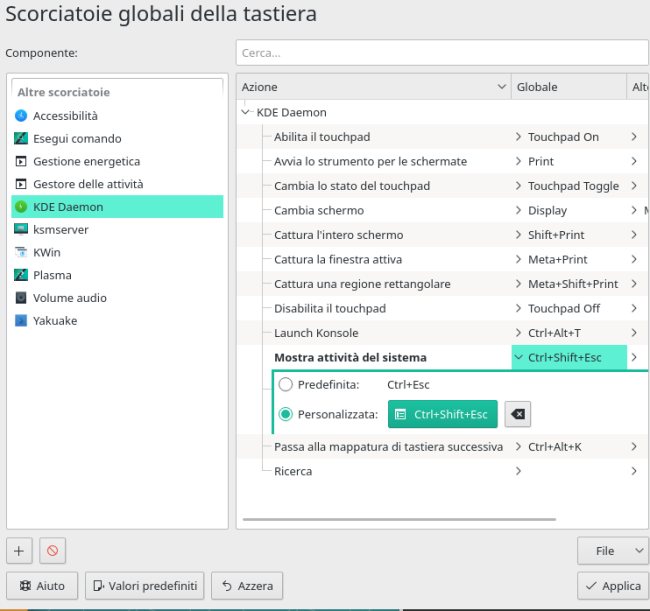Expand global shortcut for Abilita il touchpad
The width and height of the screenshot is (650, 611).
(518, 137)
